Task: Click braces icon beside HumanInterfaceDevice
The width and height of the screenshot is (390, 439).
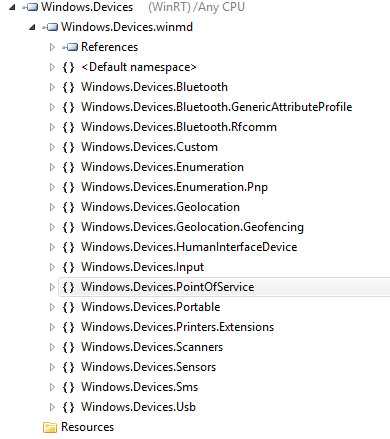Action: [68, 247]
